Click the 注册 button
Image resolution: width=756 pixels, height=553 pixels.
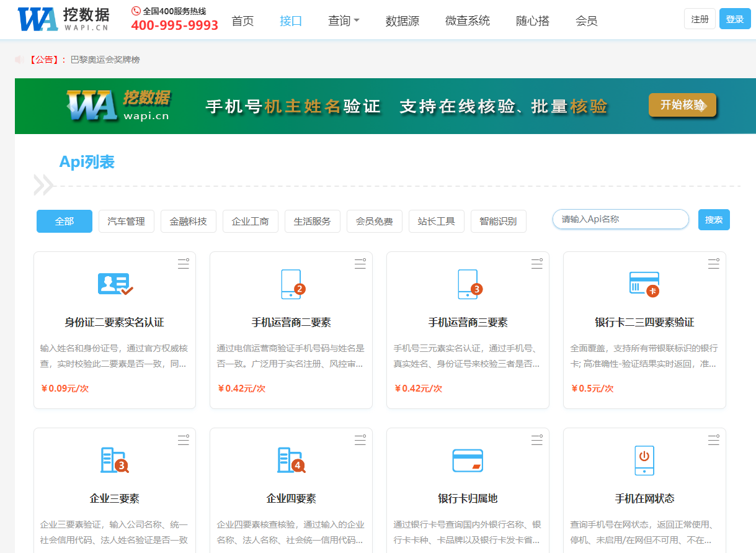tap(700, 19)
